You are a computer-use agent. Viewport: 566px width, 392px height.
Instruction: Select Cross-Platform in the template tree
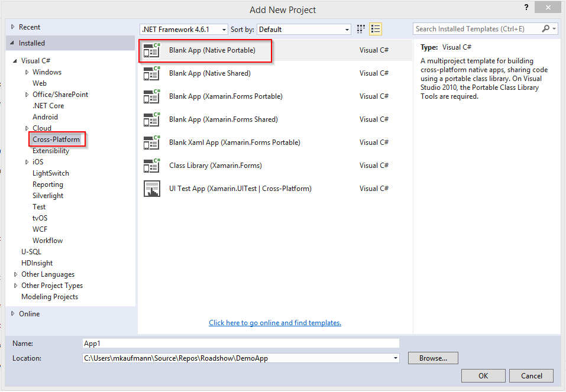(56, 140)
